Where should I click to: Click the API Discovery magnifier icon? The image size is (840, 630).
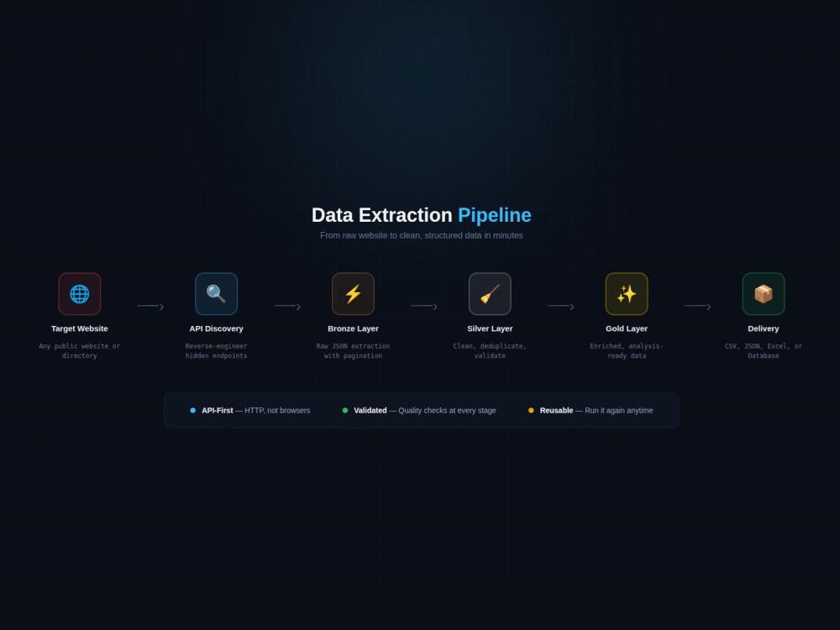tap(217, 293)
